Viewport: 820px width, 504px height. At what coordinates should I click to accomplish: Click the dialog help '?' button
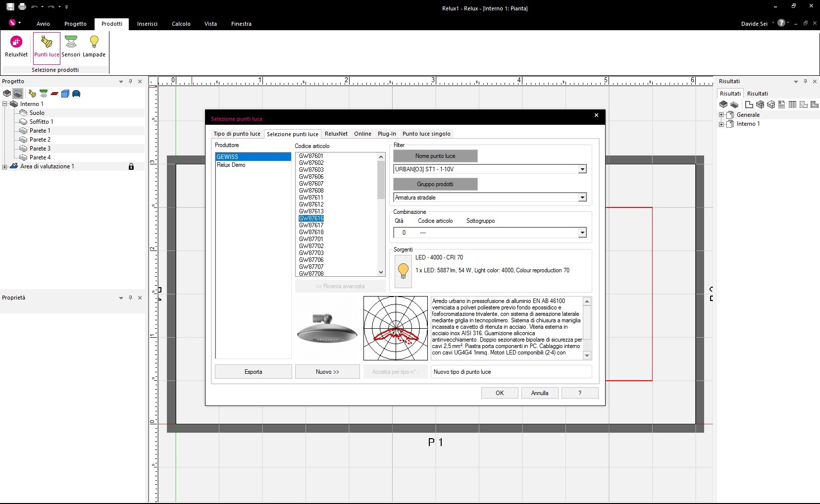pyautogui.click(x=580, y=393)
